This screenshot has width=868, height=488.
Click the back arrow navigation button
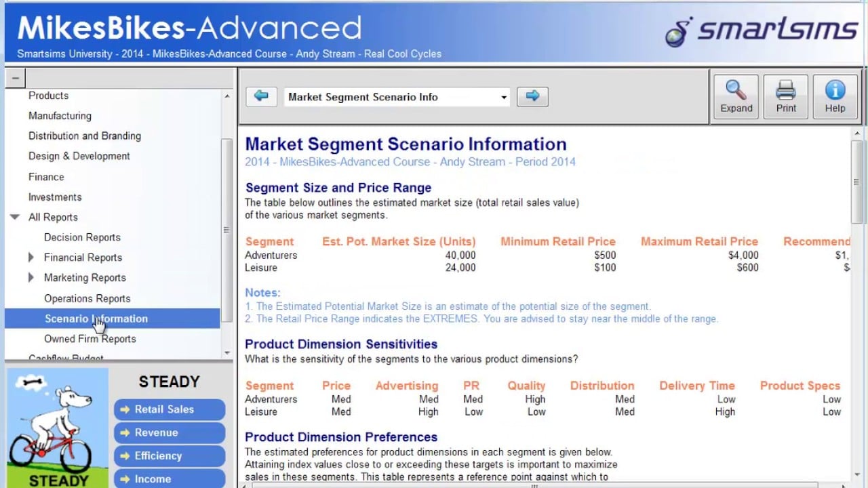261,97
